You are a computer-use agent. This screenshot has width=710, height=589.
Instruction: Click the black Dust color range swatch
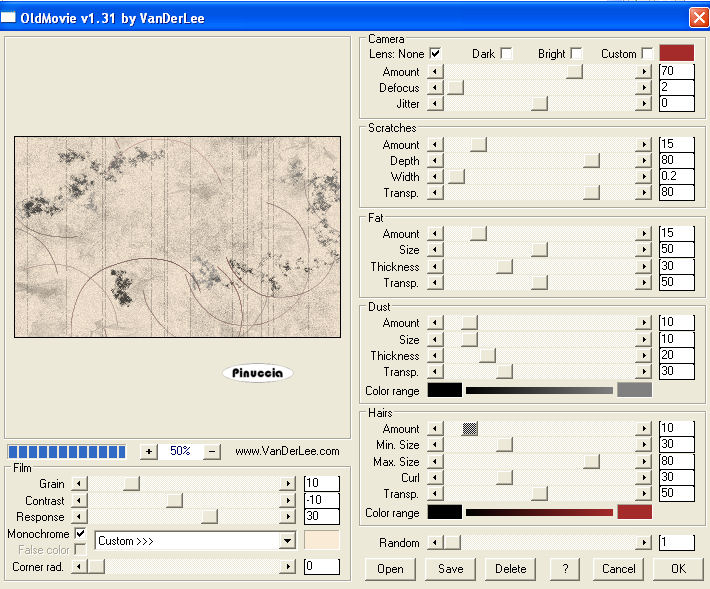click(x=444, y=390)
